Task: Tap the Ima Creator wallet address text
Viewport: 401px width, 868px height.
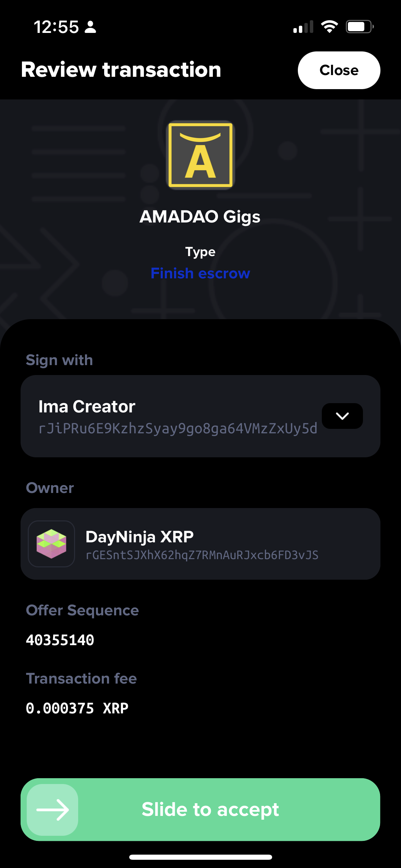Action: point(178,429)
